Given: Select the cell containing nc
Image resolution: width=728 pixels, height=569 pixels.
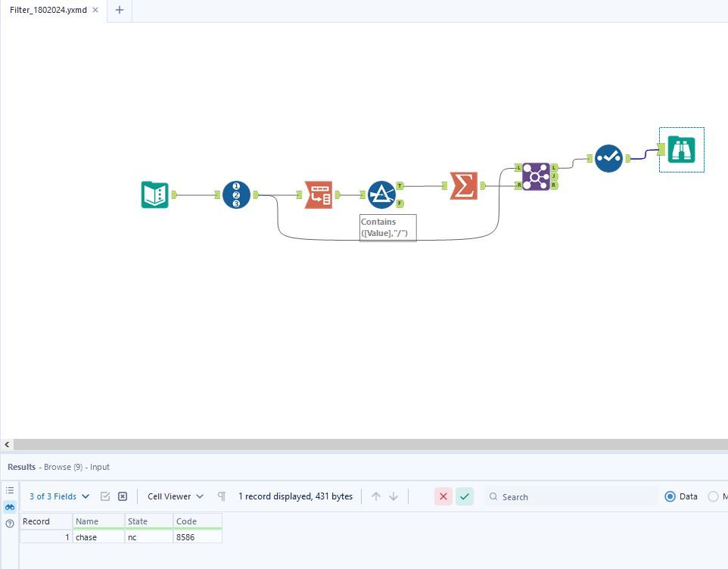Looking at the screenshot, I should coord(149,537).
